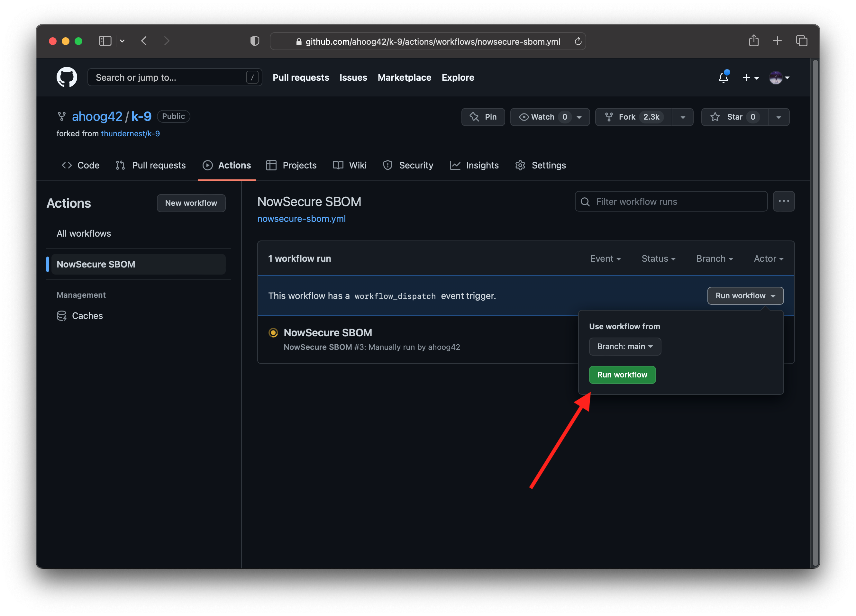Expand the Event filter dropdown
The width and height of the screenshot is (856, 616).
tap(606, 258)
